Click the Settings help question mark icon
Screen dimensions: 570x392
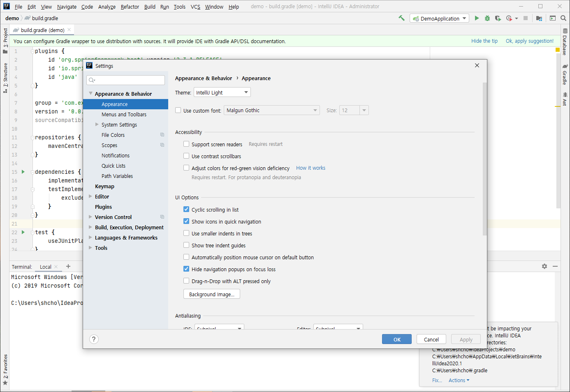(94, 339)
